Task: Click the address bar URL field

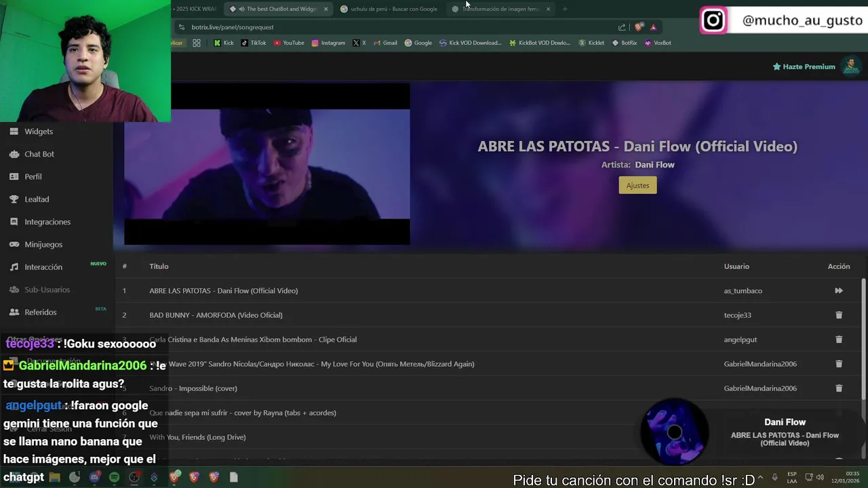Action: pyautogui.click(x=400, y=27)
